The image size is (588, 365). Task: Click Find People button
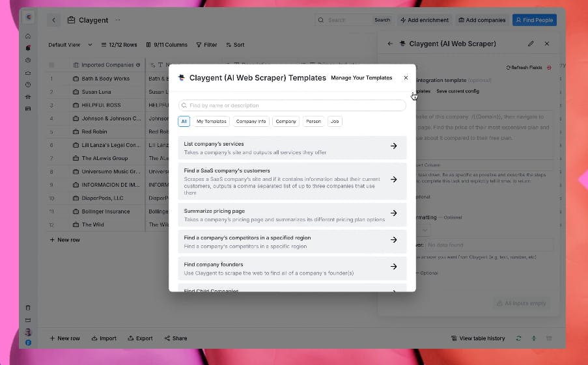point(535,20)
